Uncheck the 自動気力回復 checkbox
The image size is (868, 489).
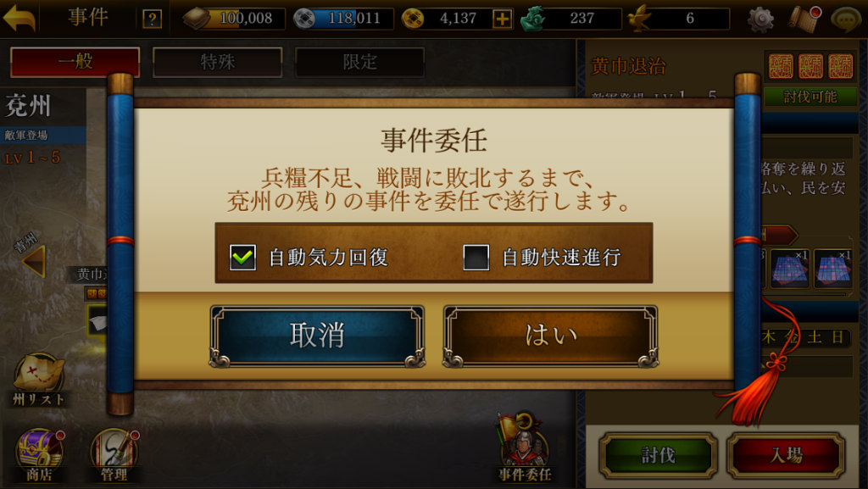pos(242,258)
